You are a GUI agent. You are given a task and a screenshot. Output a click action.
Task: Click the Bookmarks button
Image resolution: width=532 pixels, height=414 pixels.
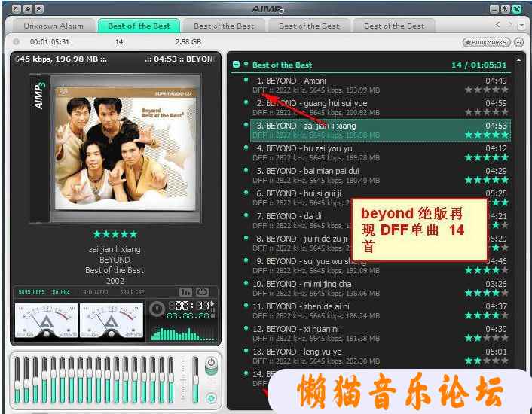click(x=487, y=42)
